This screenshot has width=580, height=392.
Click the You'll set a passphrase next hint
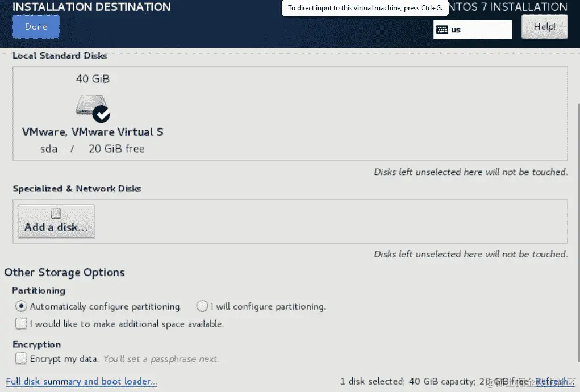click(161, 358)
